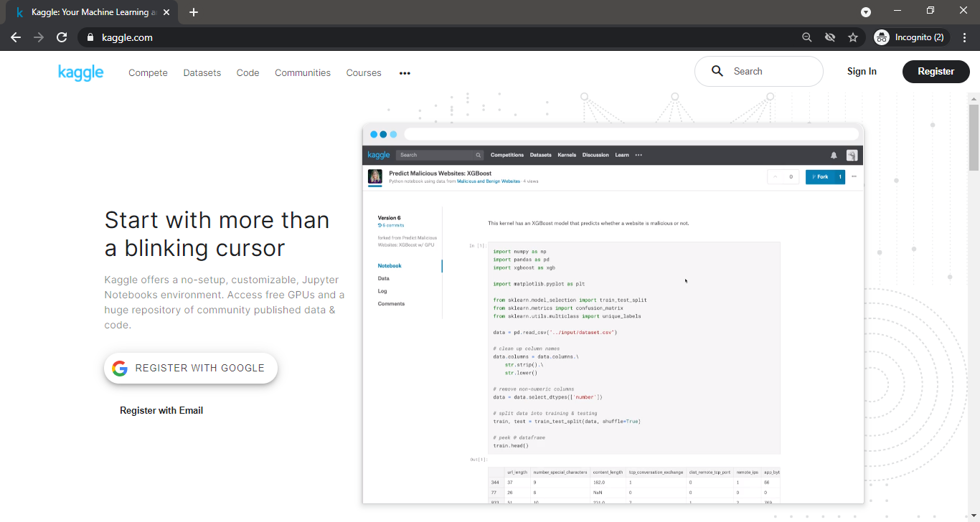Click the search magnifier icon in the navbar
980x522 pixels.
click(x=717, y=71)
